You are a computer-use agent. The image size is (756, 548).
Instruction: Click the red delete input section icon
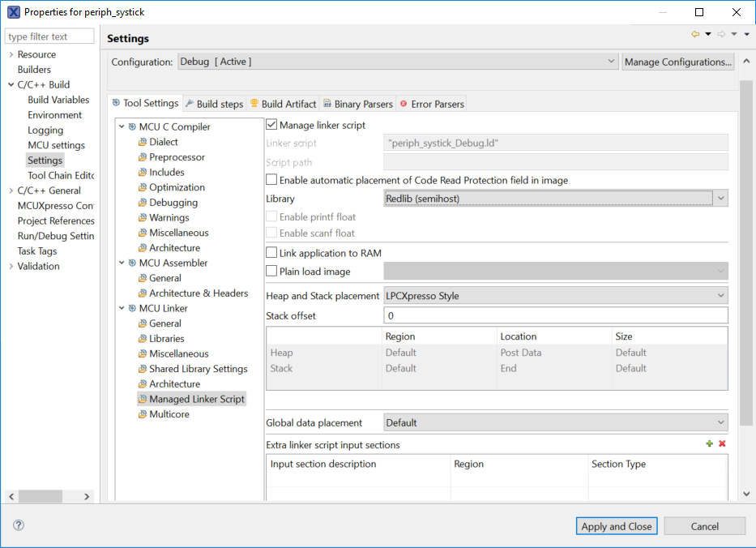(722, 444)
